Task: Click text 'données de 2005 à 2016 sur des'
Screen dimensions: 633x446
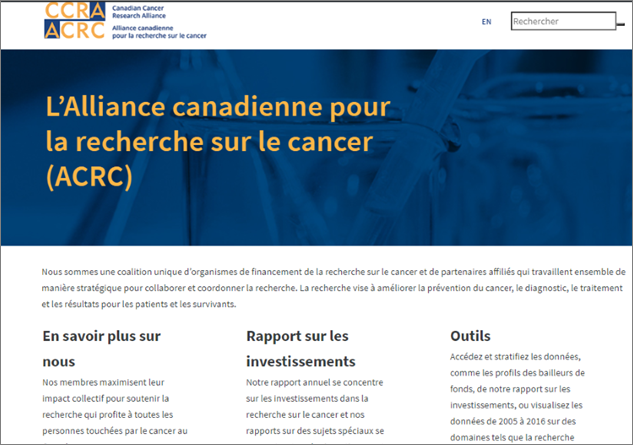Action: [513, 421]
